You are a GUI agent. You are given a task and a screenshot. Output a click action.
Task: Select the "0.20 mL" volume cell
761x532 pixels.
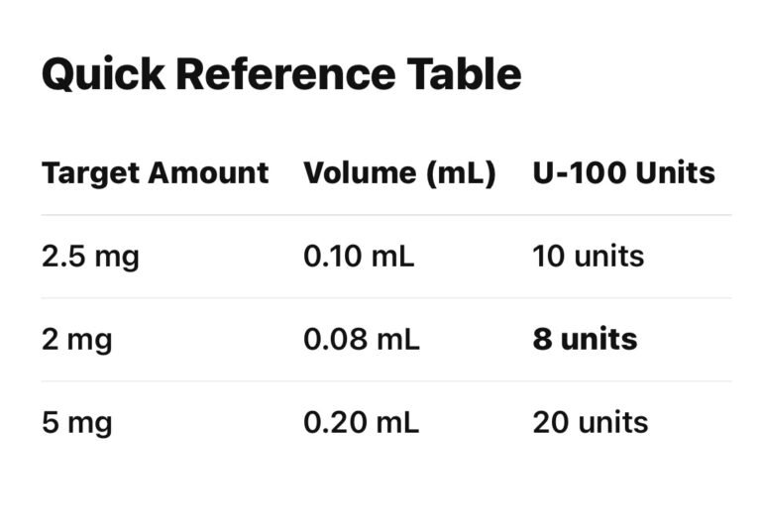coord(361,423)
